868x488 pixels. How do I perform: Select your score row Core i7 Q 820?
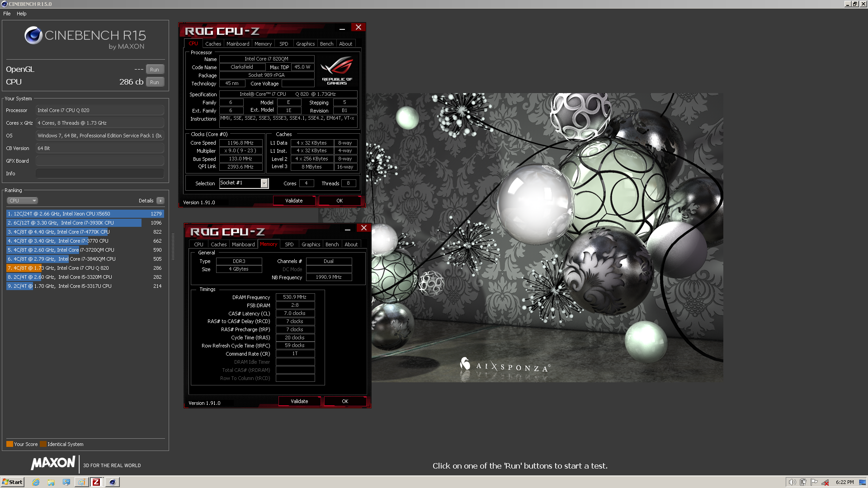coord(85,268)
